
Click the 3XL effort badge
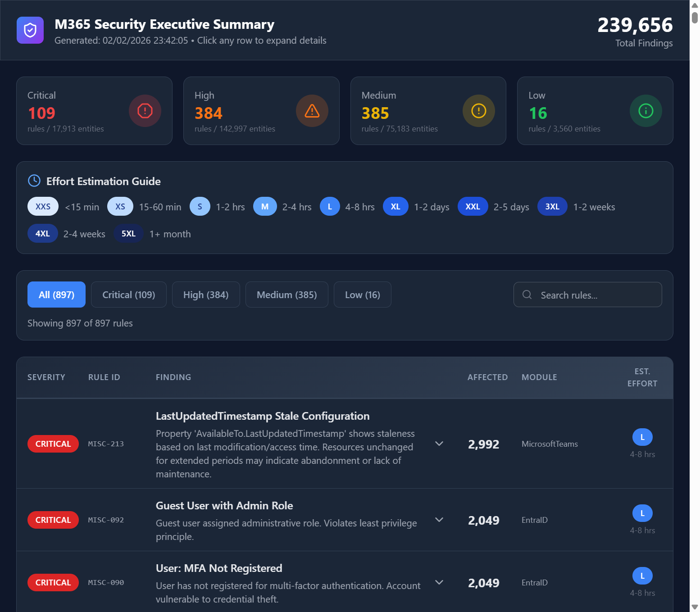click(552, 207)
